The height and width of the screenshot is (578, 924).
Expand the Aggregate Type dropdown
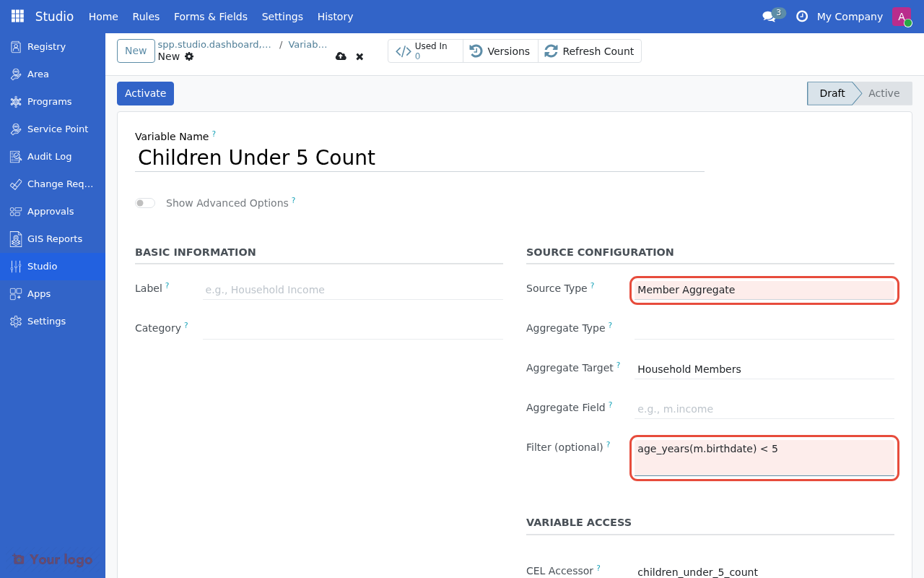tap(764, 329)
